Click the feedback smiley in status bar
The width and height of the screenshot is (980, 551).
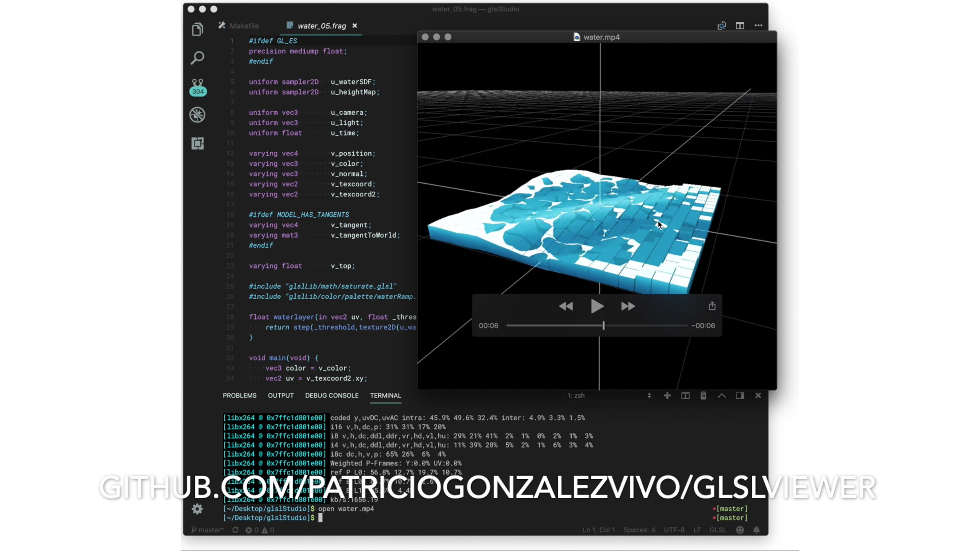tap(740, 530)
